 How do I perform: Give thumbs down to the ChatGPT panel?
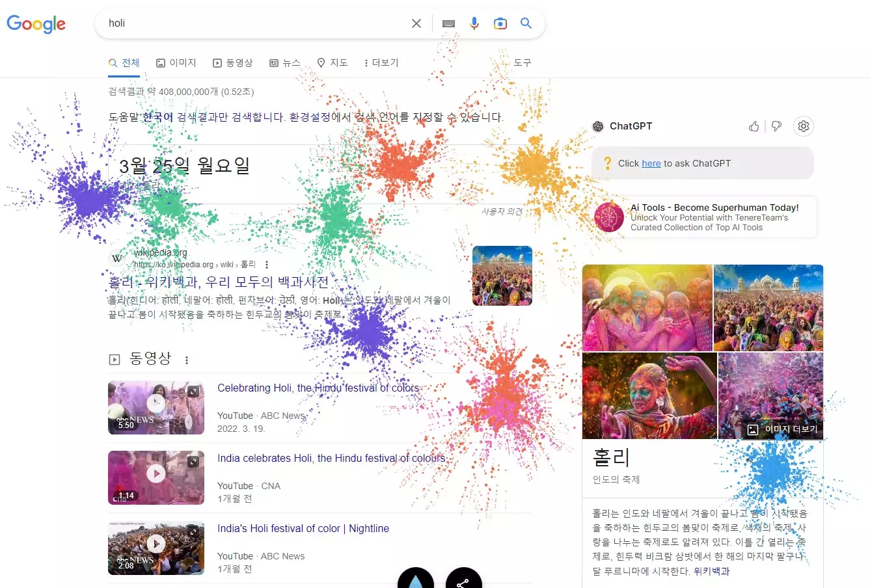tap(776, 126)
